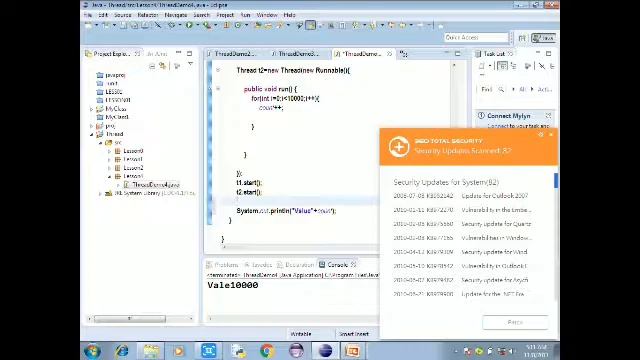Toggle Mark Occurrences toolbar button
Viewport: 640px width, 360px height.
pyautogui.click(x=311, y=25)
